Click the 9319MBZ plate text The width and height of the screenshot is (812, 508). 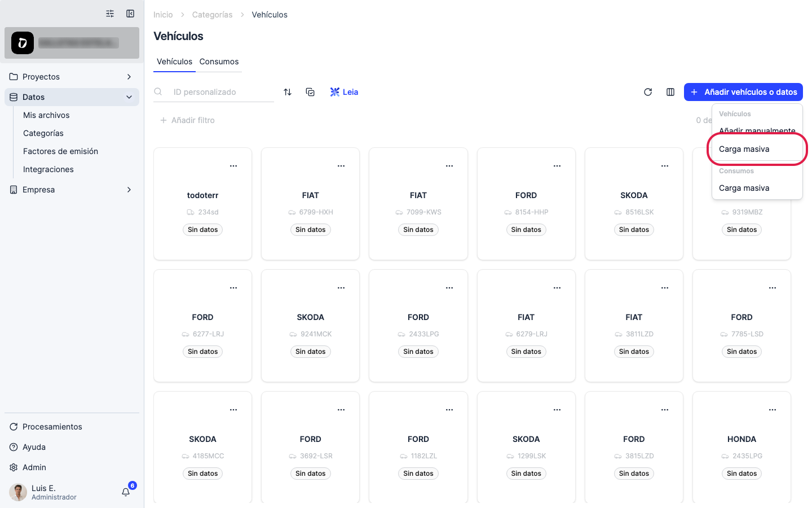[747, 212]
